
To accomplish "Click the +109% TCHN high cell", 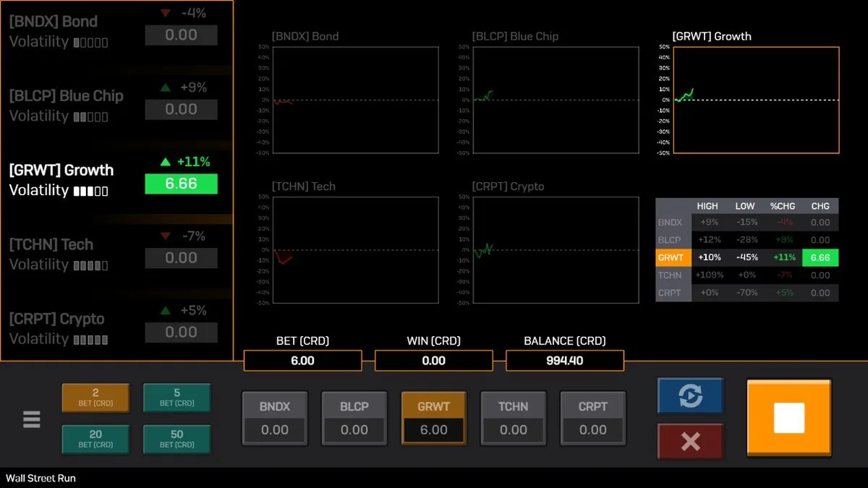I will (x=708, y=275).
